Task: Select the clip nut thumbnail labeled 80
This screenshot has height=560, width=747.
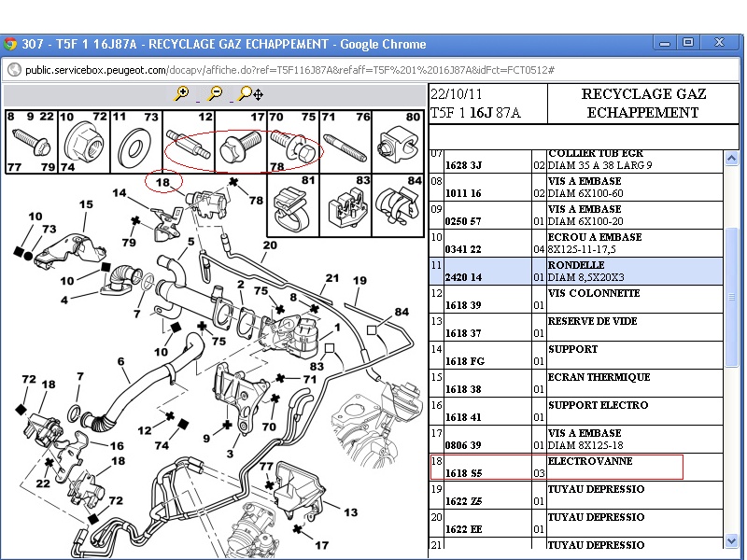Action: coord(398,142)
